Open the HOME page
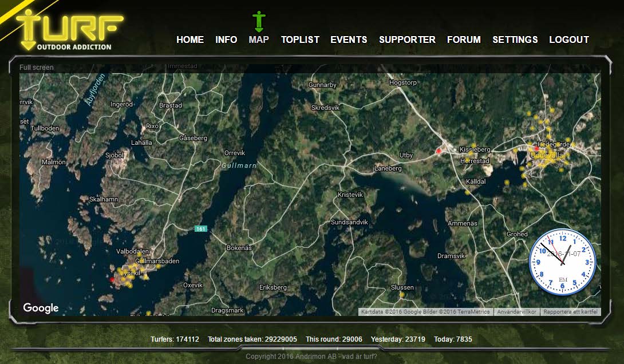 [x=190, y=40]
